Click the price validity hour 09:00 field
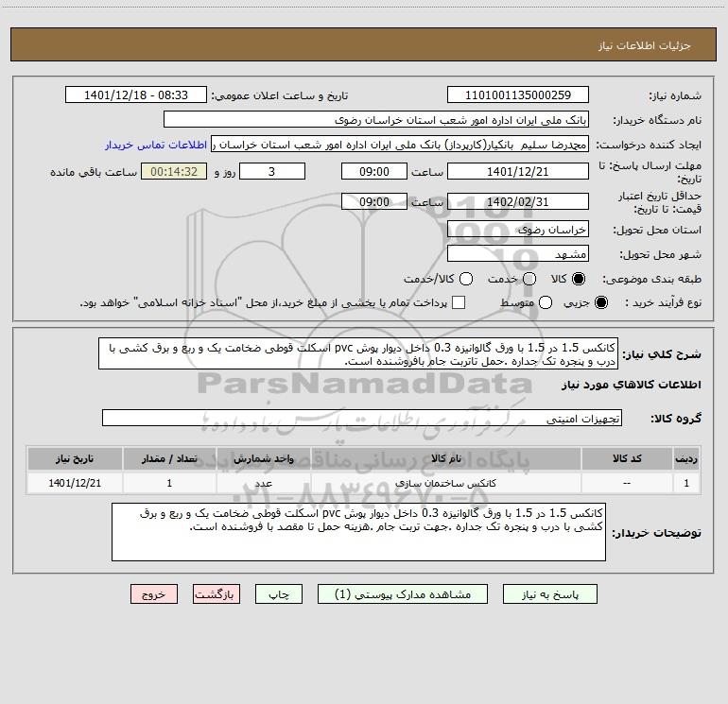 tap(374, 201)
